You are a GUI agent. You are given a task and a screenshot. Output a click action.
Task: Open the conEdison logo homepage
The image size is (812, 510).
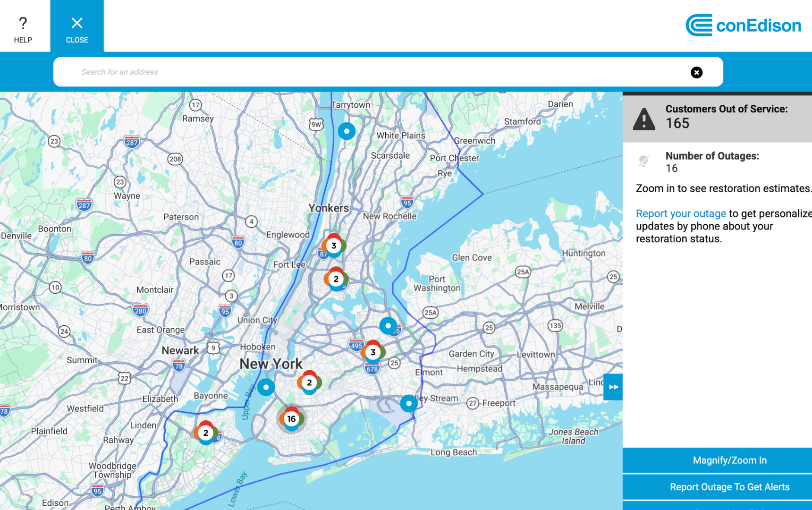743,25
